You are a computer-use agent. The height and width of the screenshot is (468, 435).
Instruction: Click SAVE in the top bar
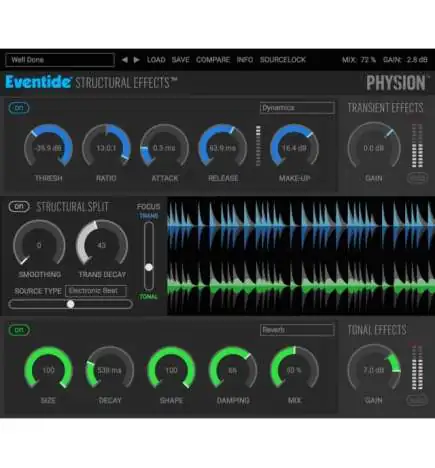click(180, 60)
